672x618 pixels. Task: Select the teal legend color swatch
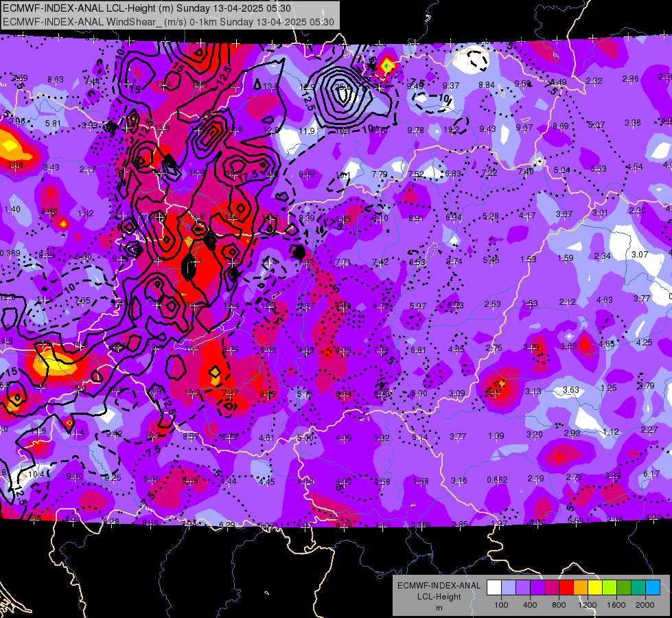tap(638, 588)
